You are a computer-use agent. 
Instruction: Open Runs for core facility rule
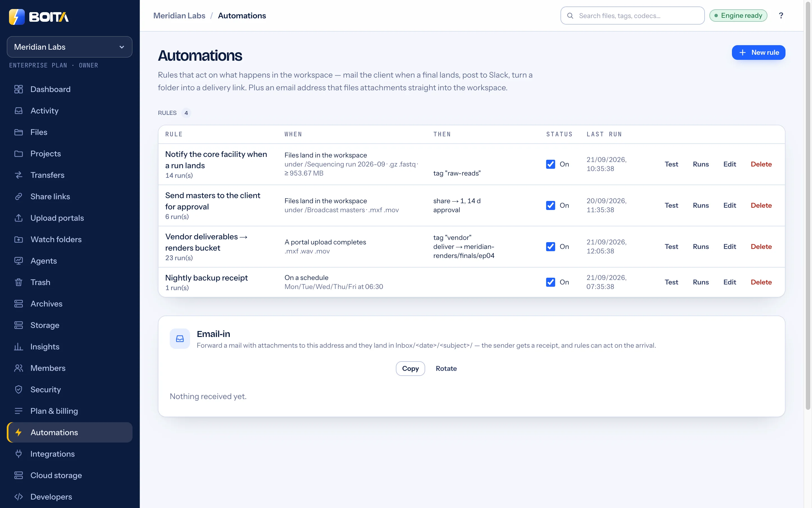tap(701, 164)
